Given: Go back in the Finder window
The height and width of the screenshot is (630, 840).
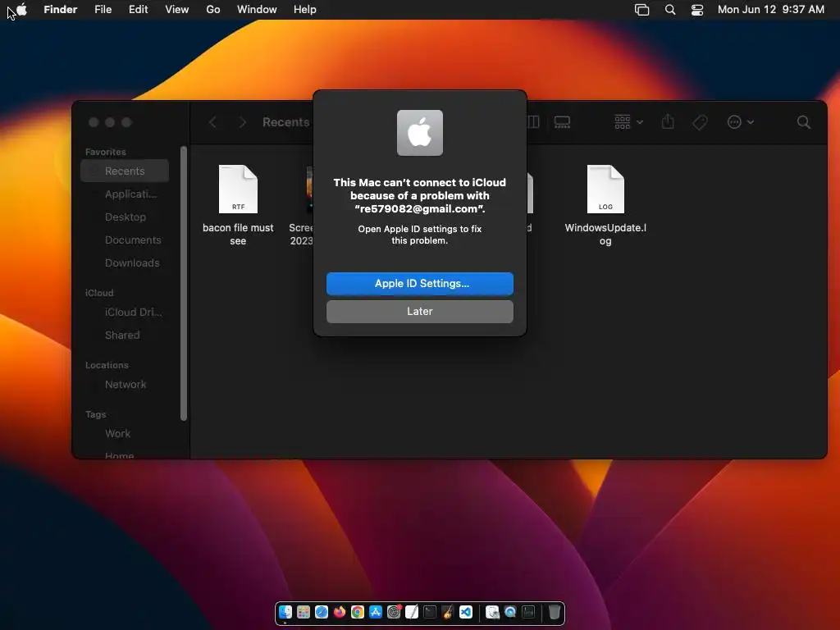Looking at the screenshot, I should click(212, 122).
